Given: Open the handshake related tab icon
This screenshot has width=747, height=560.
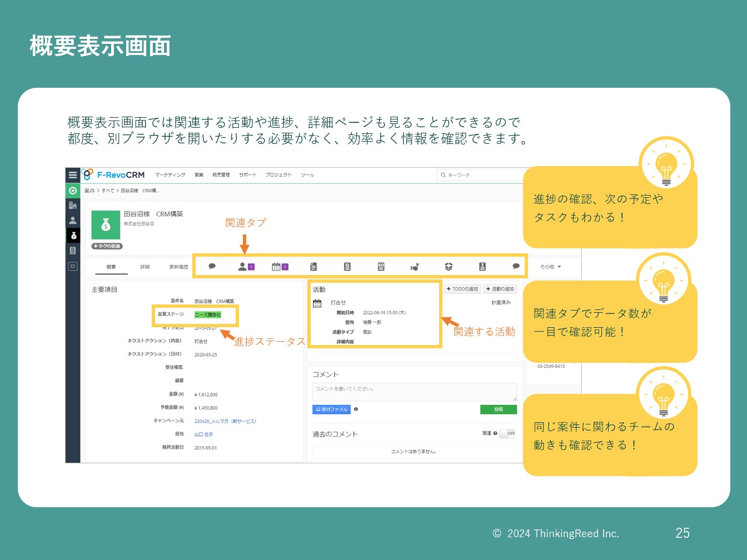Looking at the screenshot, I should coord(415,267).
